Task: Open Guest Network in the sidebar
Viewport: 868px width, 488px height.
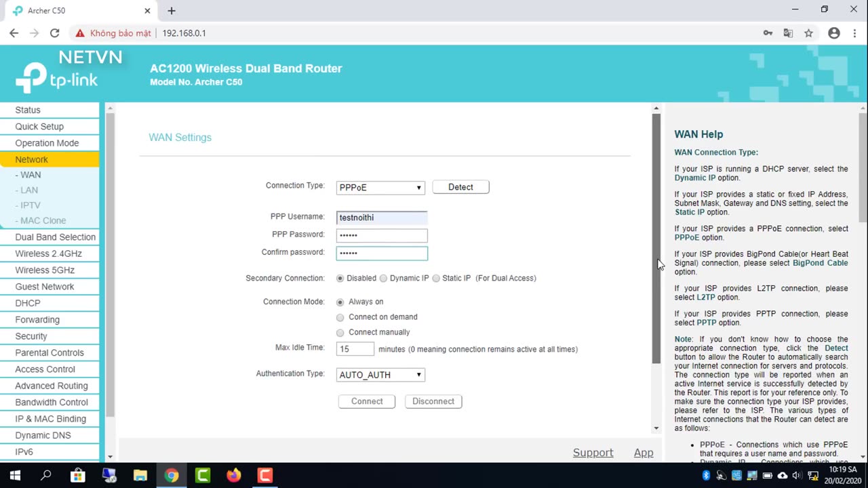Action: click(x=50, y=287)
